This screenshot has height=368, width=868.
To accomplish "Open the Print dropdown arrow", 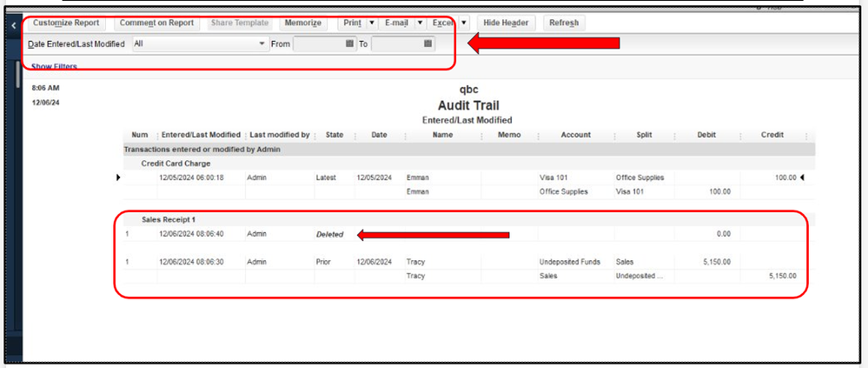I will (372, 23).
